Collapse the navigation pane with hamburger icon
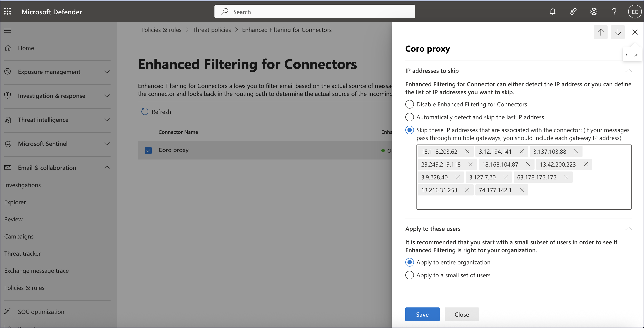The width and height of the screenshot is (644, 328). coord(7,30)
